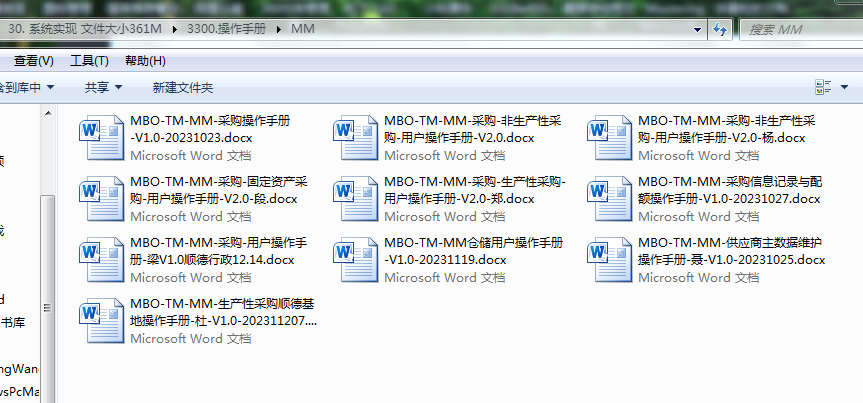The image size is (863, 403).
Task: Select the 生产性采购顺德基地操作手册 file icon
Action: point(102,316)
